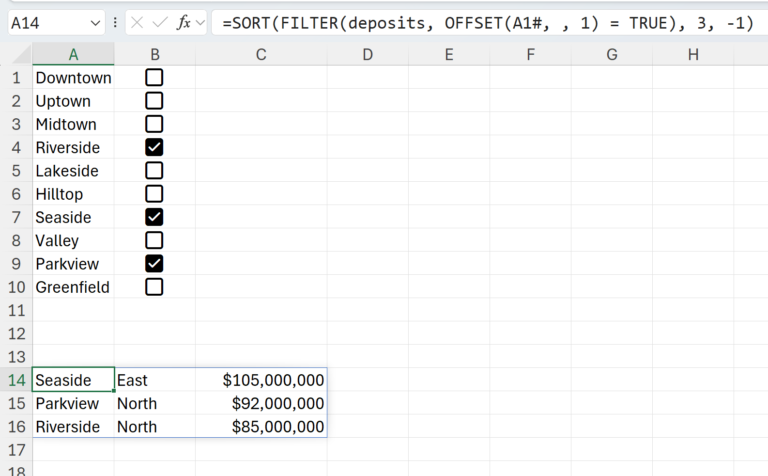Select the $105,000,000 cell
This screenshot has width=768, height=476.
pyautogui.click(x=261, y=380)
